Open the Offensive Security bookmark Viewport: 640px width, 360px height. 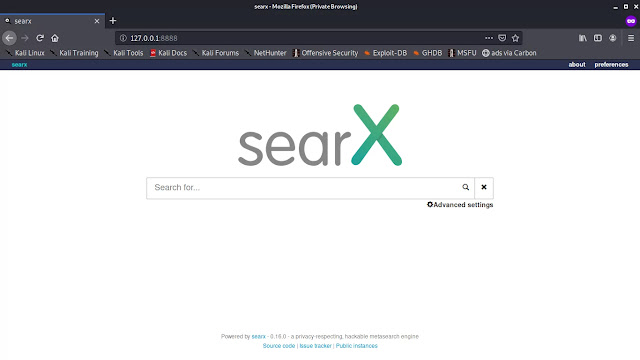(x=325, y=53)
